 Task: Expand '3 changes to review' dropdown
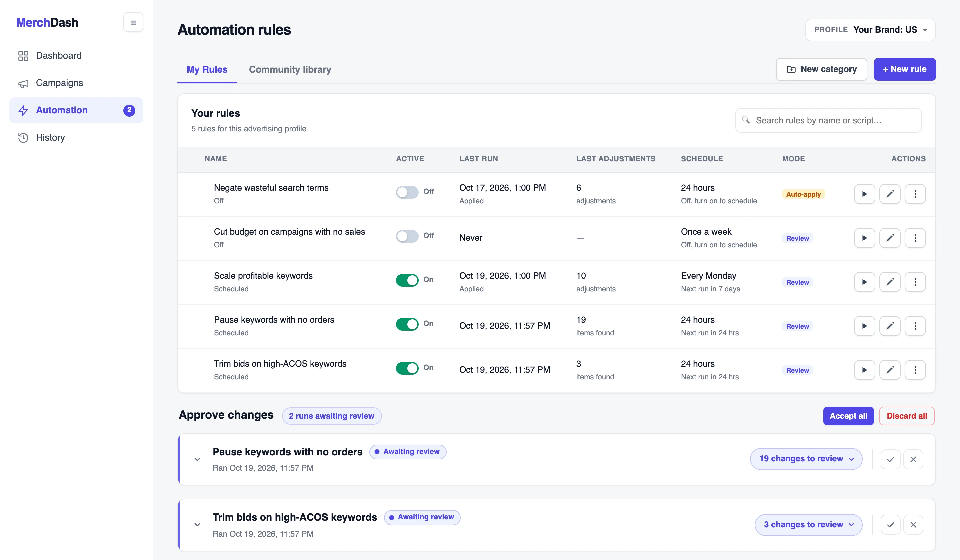(x=808, y=525)
